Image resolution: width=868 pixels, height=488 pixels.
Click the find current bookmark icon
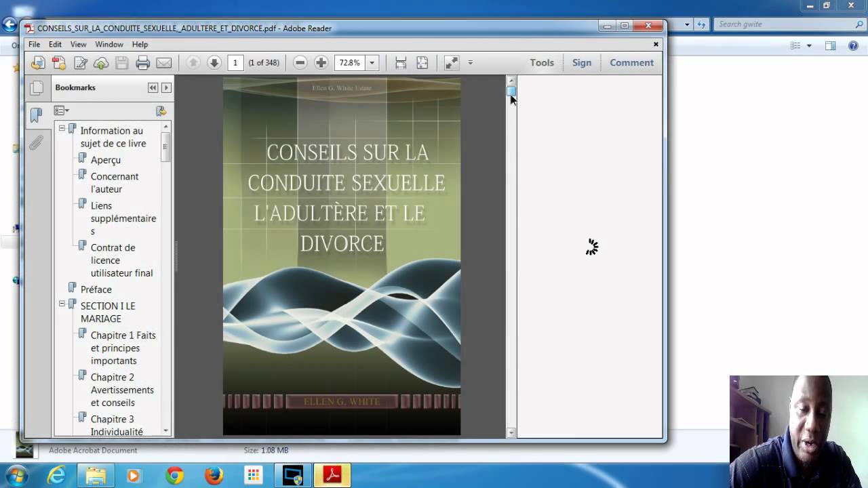161,110
